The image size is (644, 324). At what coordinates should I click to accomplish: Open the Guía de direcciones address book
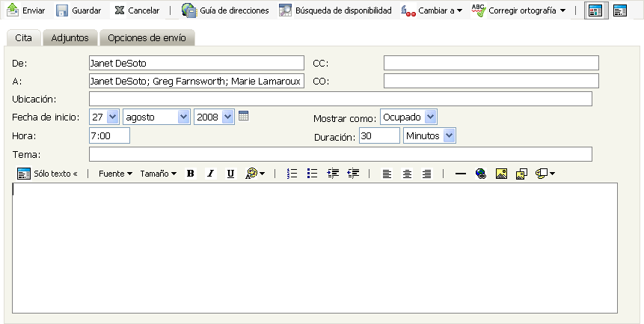click(225, 10)
